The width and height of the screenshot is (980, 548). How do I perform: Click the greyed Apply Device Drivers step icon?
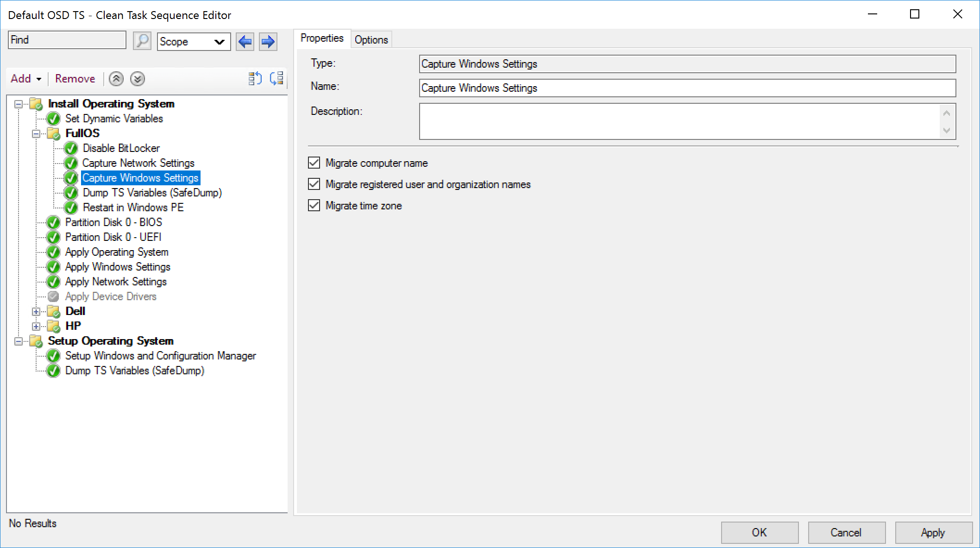(54, 296)
